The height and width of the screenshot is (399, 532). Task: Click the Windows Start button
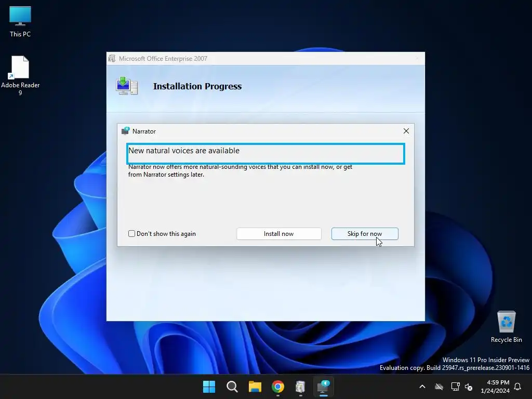click(209, 387)
